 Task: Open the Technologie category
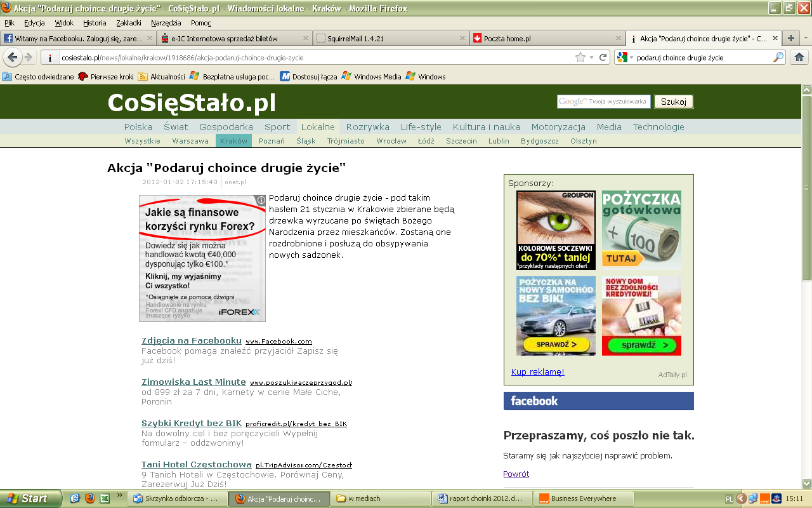point(658,127)
